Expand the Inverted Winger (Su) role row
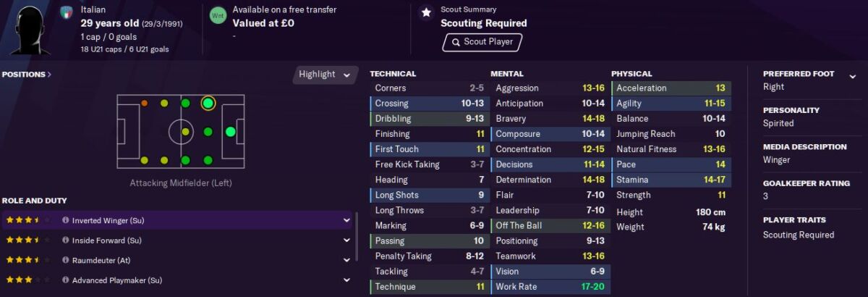Viewport: 868px width, 297px height. pos(177,220)
